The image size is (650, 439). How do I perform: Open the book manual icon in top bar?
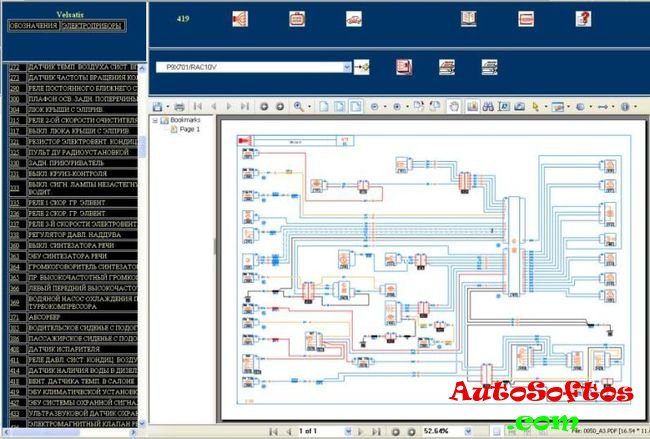click(x=468, y=18)
